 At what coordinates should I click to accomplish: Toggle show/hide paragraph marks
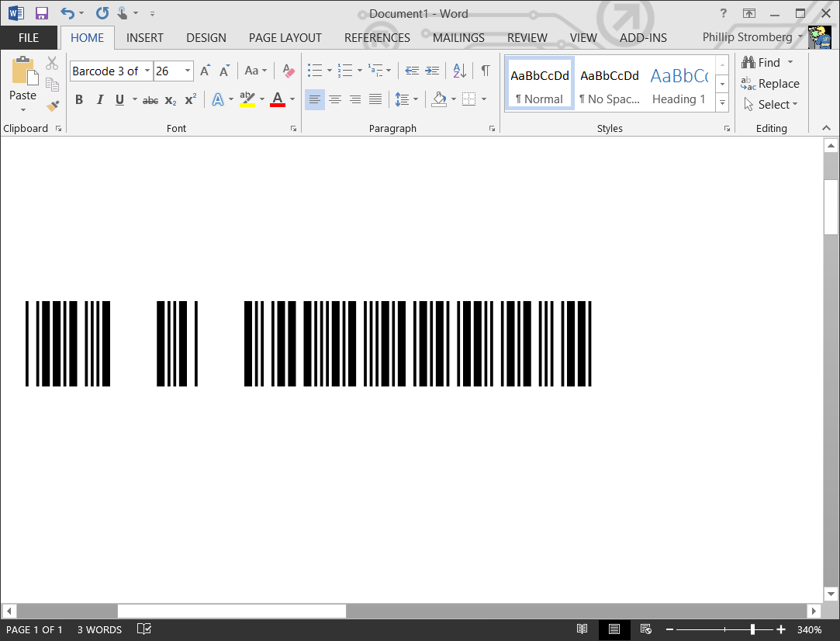(486, 71)
